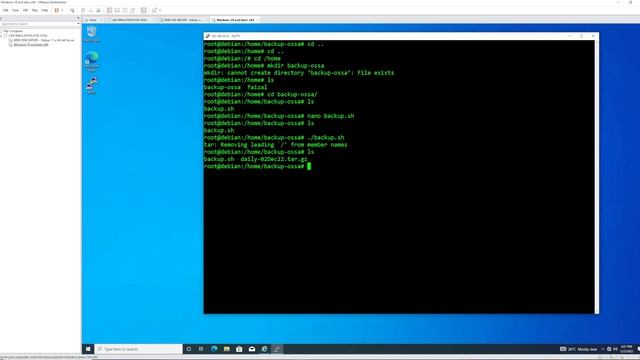Select BIND DNS SERVER VM in library

click(x=44, y=40)
